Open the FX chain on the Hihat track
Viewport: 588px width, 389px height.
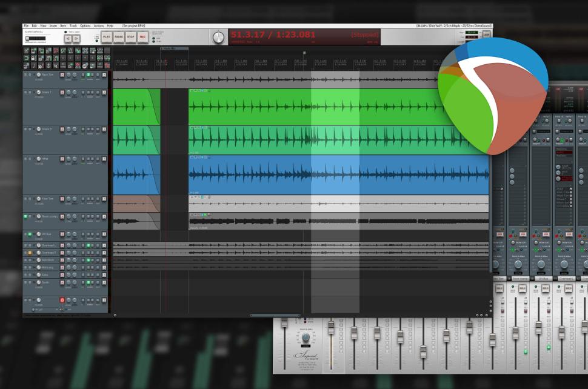tap(82, 159)
